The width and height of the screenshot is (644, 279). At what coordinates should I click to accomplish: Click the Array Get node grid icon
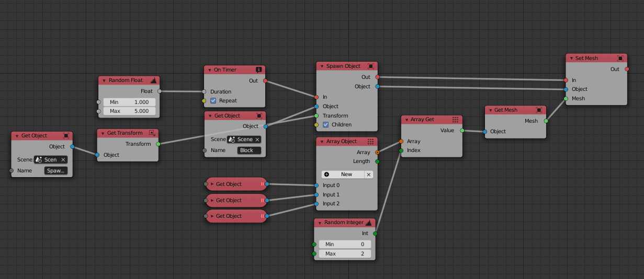coord(455,120)
